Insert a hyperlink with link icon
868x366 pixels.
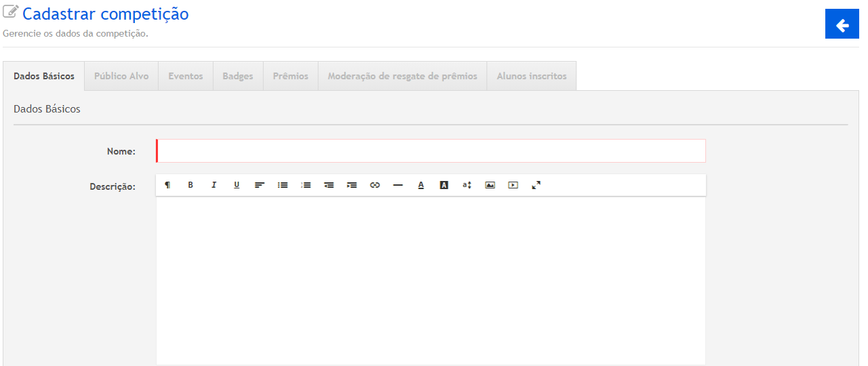pos(375,185)
